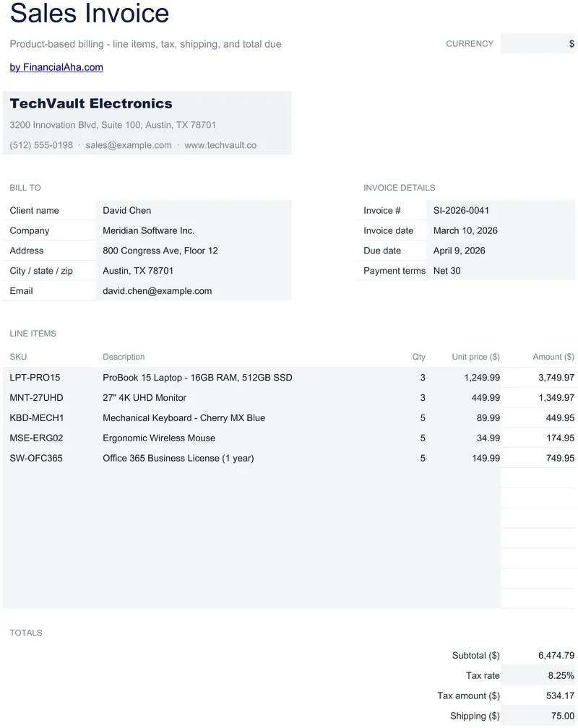Click invoice date March 10, 2026
This screenshot has width=578, height=728.
(501, 230)
